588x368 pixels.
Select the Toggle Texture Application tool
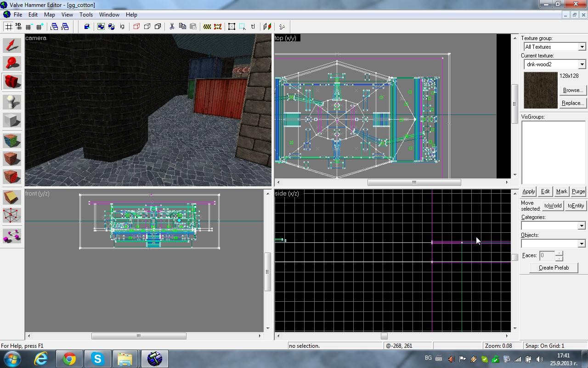click(12, 140)
